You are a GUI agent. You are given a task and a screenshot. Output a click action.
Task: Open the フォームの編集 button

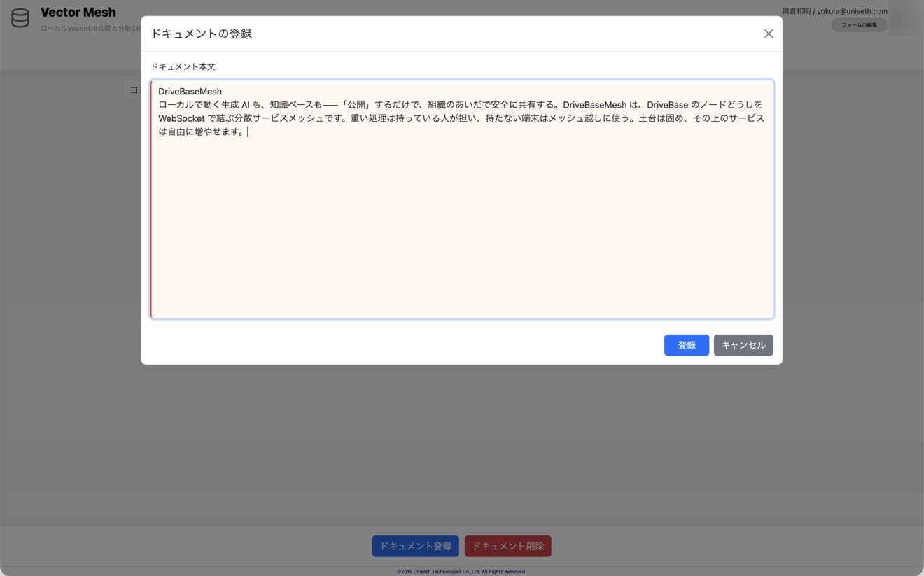pyautogui.click(x=859, y=25)
